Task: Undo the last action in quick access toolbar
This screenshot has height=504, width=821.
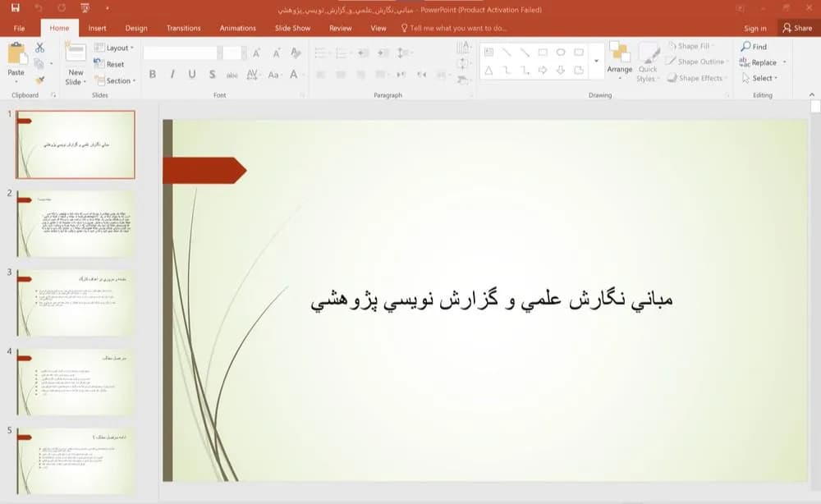Action: (x=39, y=8)
